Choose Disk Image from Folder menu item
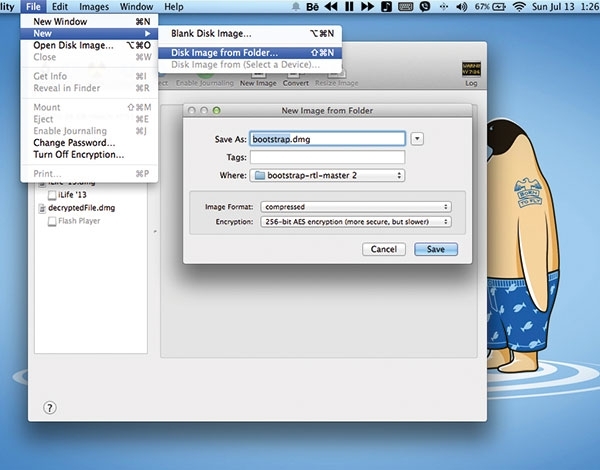Viewport: 600px width, 470px height. (x=225, y=52)
